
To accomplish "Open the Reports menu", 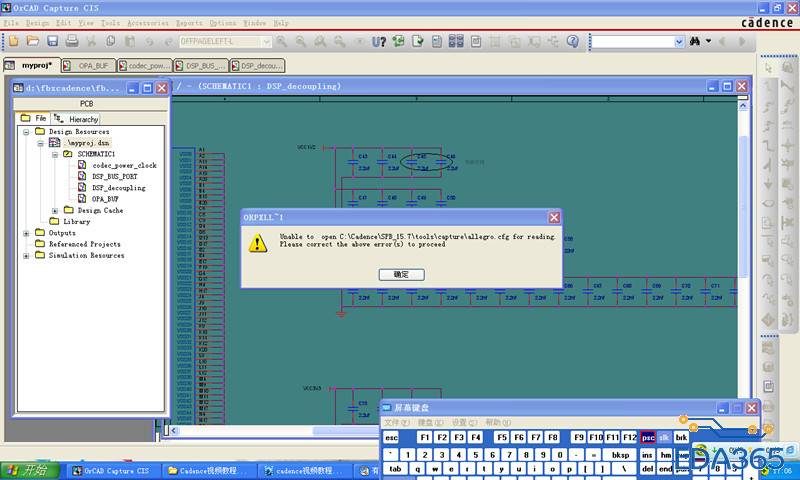I will point(189,23).
